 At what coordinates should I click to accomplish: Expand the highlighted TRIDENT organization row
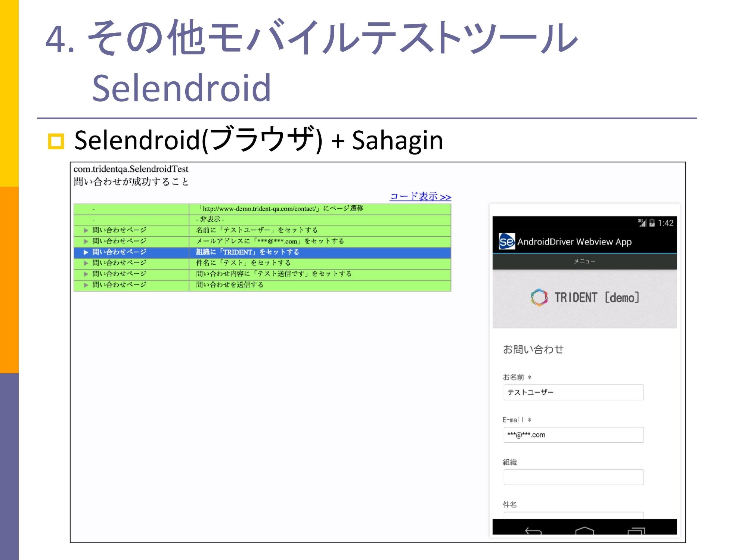[x=86, y=252]
